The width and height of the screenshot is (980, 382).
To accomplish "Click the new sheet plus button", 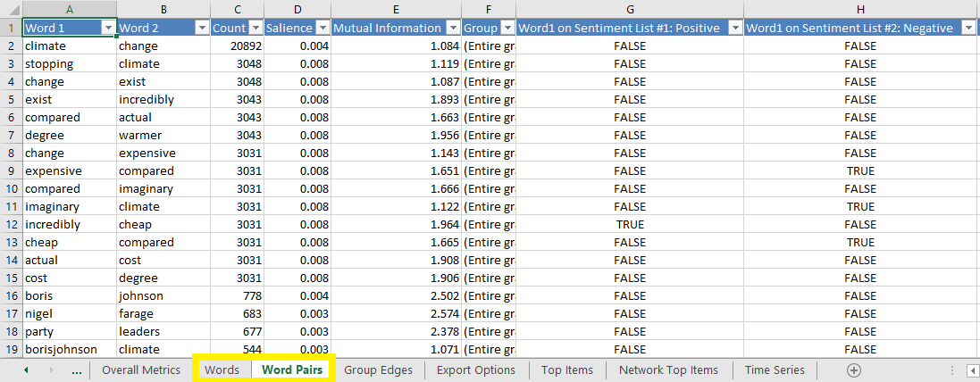I will (854, 370).
